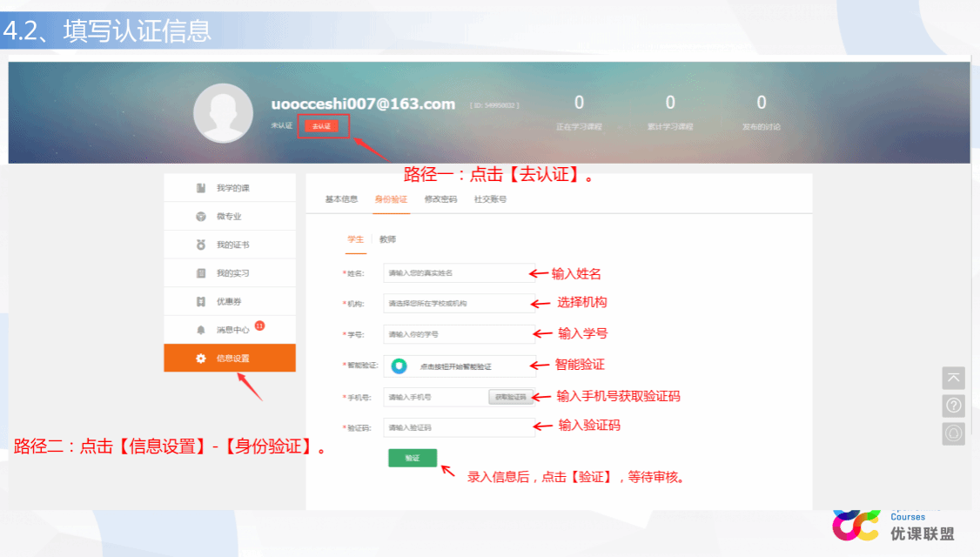The width and height of the screenshot is (980, 557).
Task: Click the 姓名 real name input field
Action: point(457,273)
